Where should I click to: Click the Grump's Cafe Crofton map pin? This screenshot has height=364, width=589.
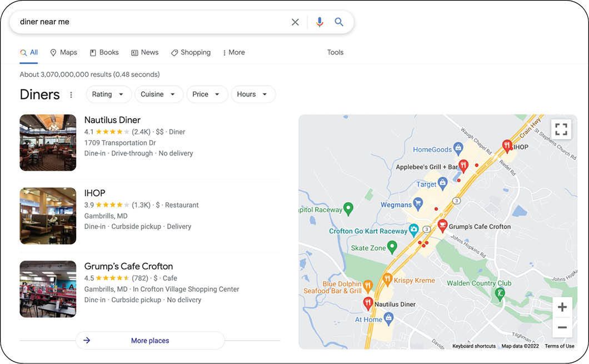[442, 226]
